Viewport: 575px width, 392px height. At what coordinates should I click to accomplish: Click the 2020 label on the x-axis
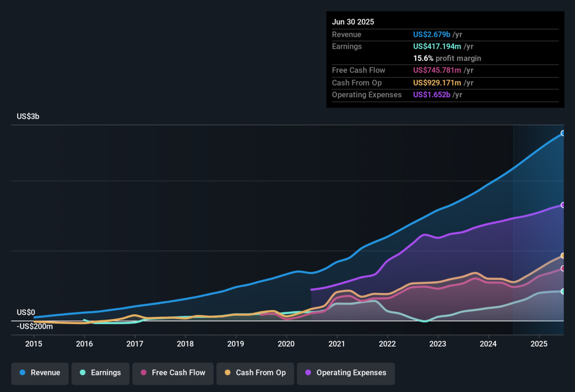(x=286, y=344)
